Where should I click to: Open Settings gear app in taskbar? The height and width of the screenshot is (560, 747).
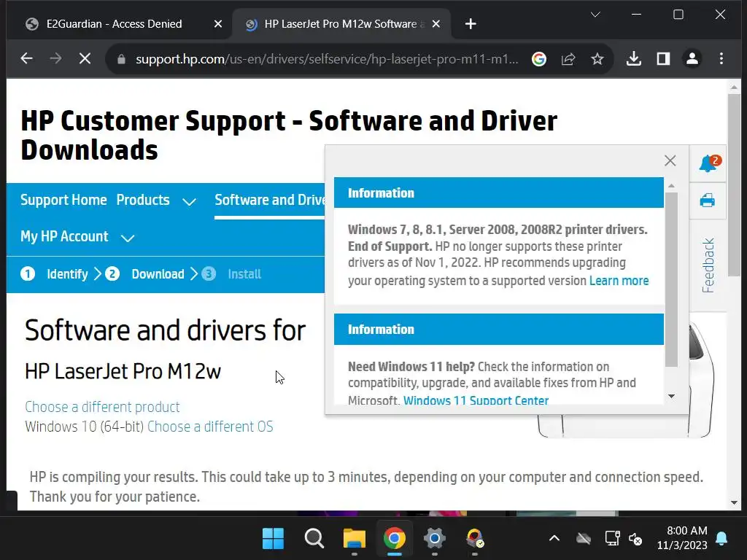tap(435, 539)
